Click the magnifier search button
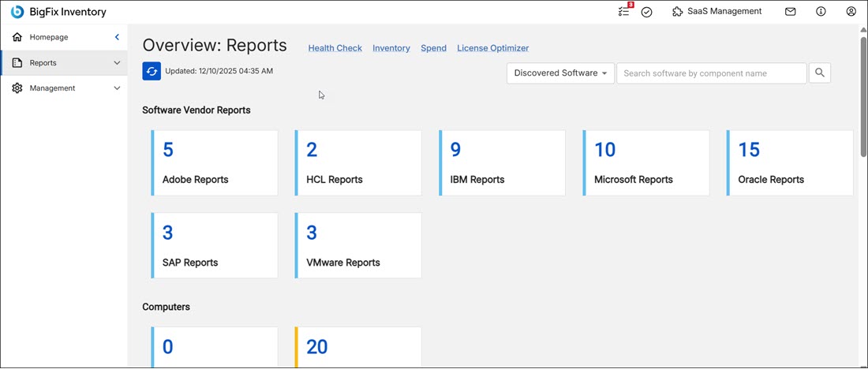 click(820, 73)
